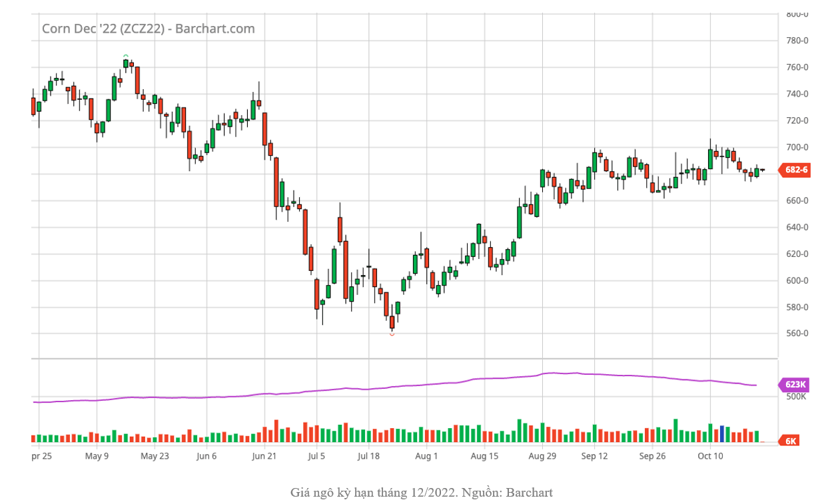The width and height of the screenshot is (838, 504).
Task: Click the Aug 29 date label
Action: (x=542, y=456)
